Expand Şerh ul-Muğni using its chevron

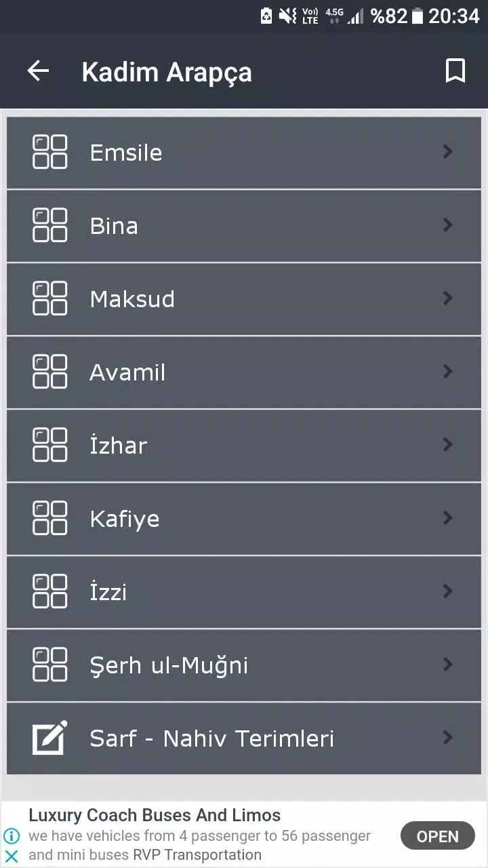(x=447, y=665)
